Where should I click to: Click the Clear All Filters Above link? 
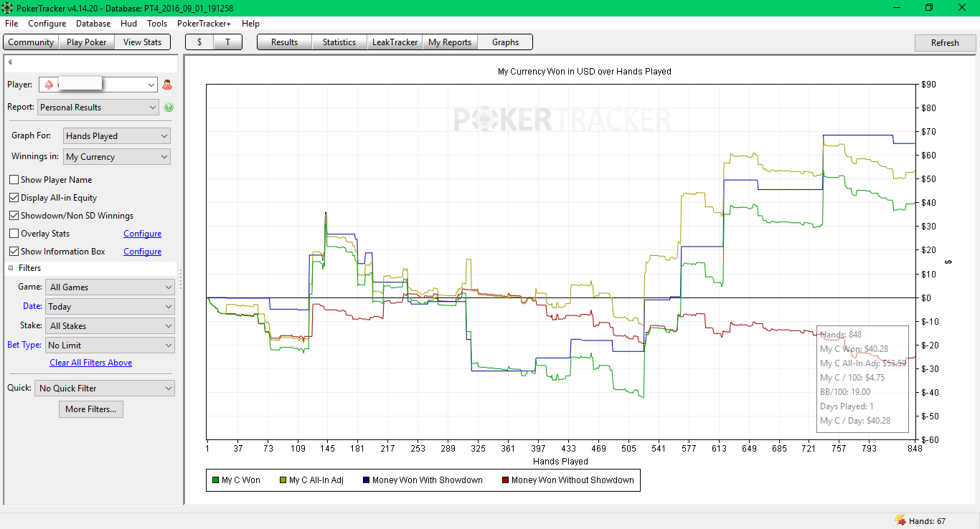91,363
